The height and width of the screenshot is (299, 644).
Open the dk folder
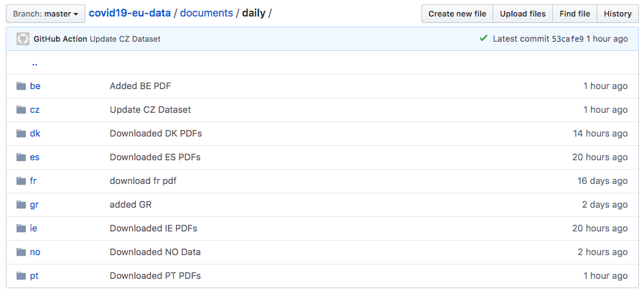coord(35,133)
